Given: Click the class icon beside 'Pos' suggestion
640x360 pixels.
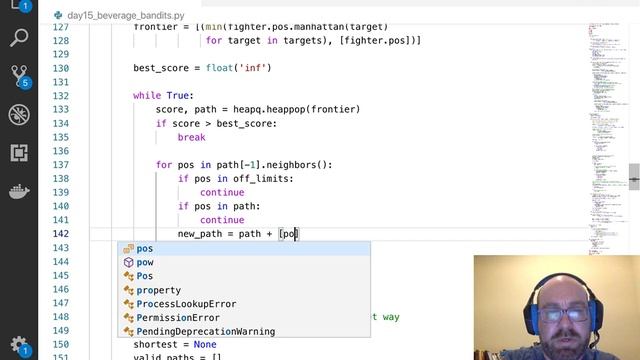Looking at the screenshot, I should 129,276.
